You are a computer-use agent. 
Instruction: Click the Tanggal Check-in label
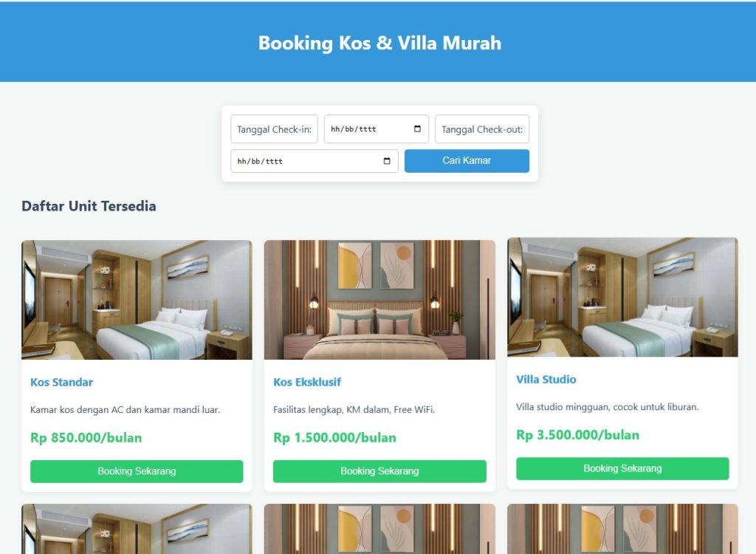tap(275, 129)
